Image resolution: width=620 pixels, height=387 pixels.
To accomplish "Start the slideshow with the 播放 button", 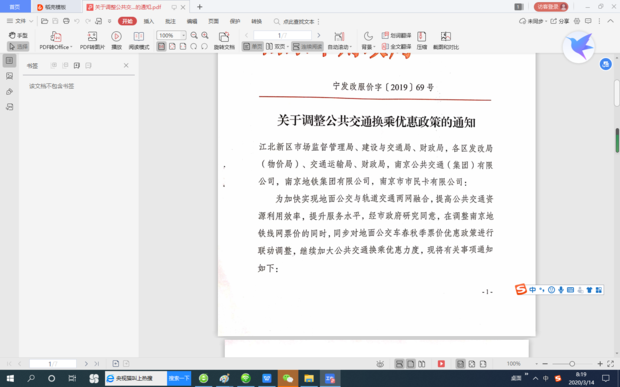I will click(x=116, y=41).
